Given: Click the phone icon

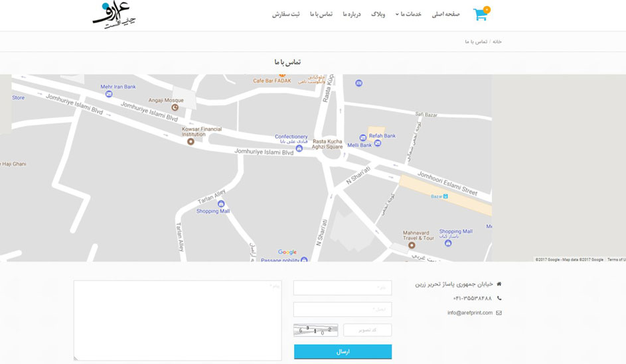Looking at the screenshot, I should coord(499,298).
